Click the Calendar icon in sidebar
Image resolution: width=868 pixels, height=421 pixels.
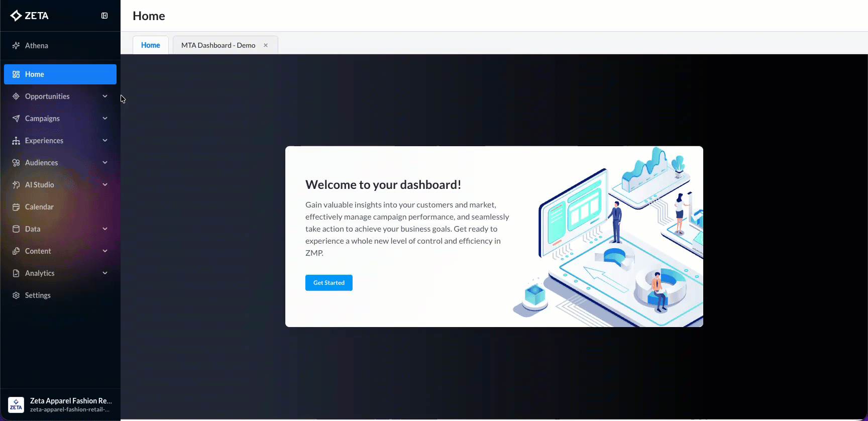(x=16, y=207)
